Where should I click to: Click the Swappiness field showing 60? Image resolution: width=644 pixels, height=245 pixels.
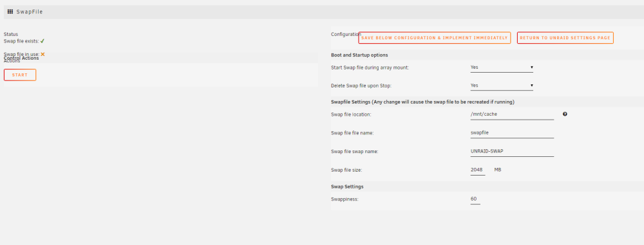point(475,199)
